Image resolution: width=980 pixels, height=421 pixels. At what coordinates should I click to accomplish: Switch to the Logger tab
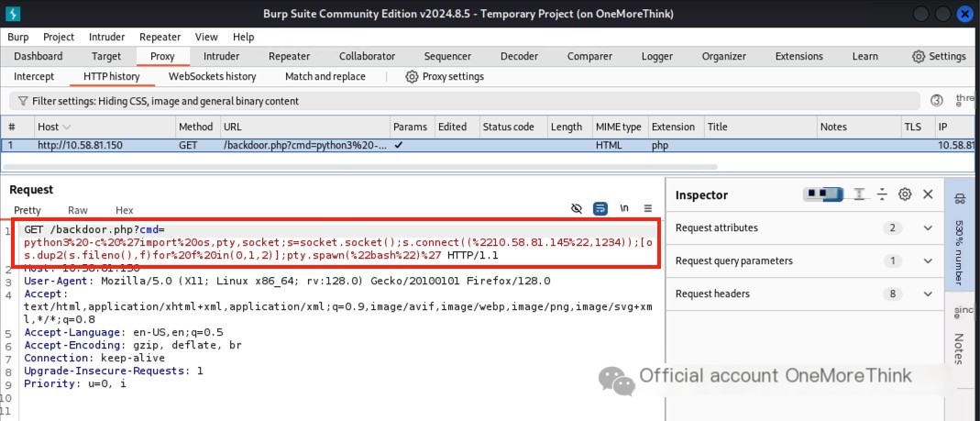pyautogui.click(x=657, y=56)
